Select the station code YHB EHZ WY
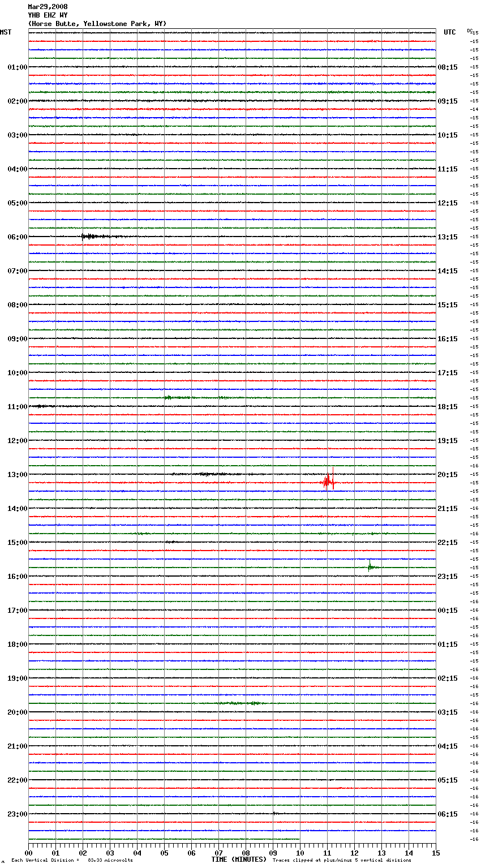 48,15
